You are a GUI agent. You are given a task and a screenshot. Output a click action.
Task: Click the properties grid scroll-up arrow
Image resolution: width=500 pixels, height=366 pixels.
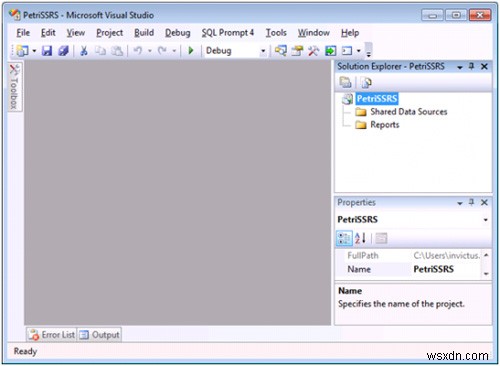tap(486, 255)
